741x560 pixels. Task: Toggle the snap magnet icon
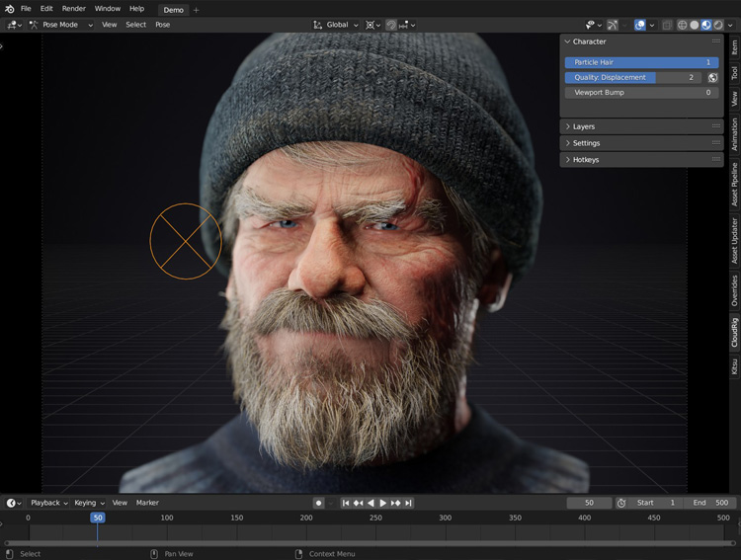(391, 25)
